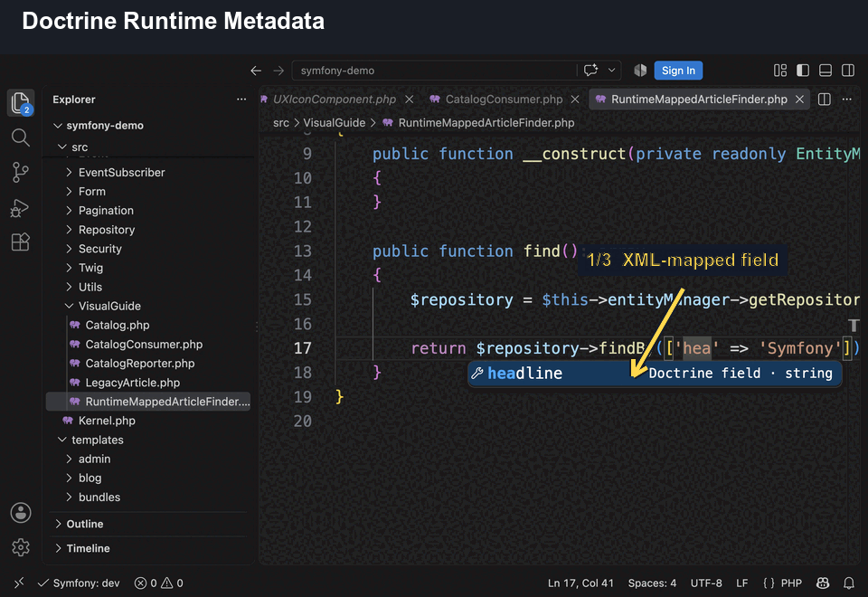Open the chat icon beside the search box

pos(590,71)
